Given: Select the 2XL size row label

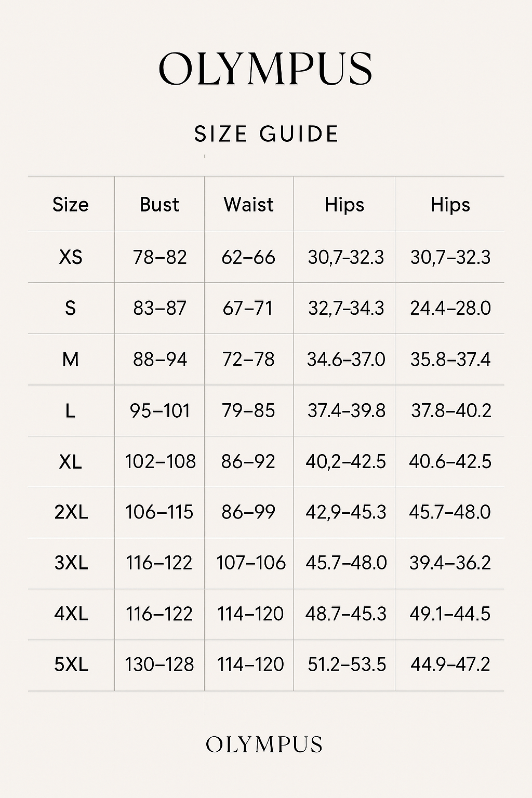Looking at the screenshot, I should coord(71,512).
